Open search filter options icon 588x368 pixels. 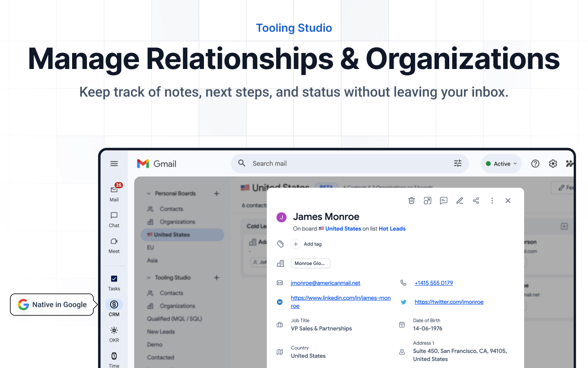point(458,163)
